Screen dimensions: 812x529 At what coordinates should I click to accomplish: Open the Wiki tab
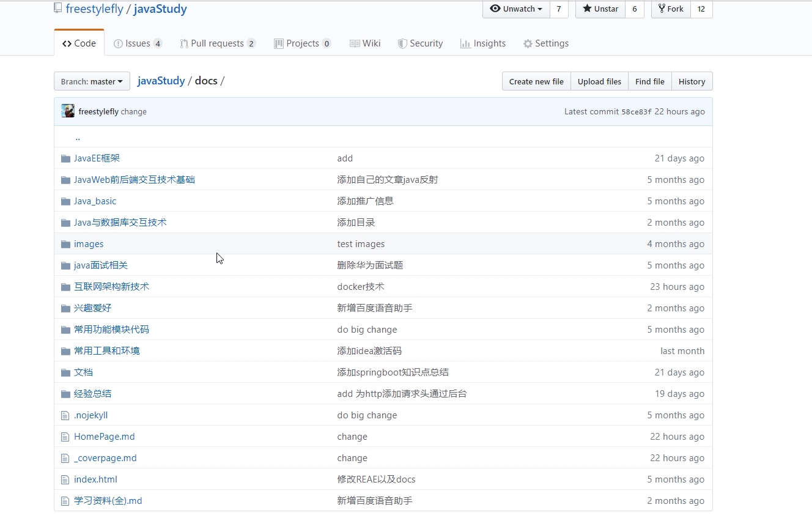click(x=365, y=43)
